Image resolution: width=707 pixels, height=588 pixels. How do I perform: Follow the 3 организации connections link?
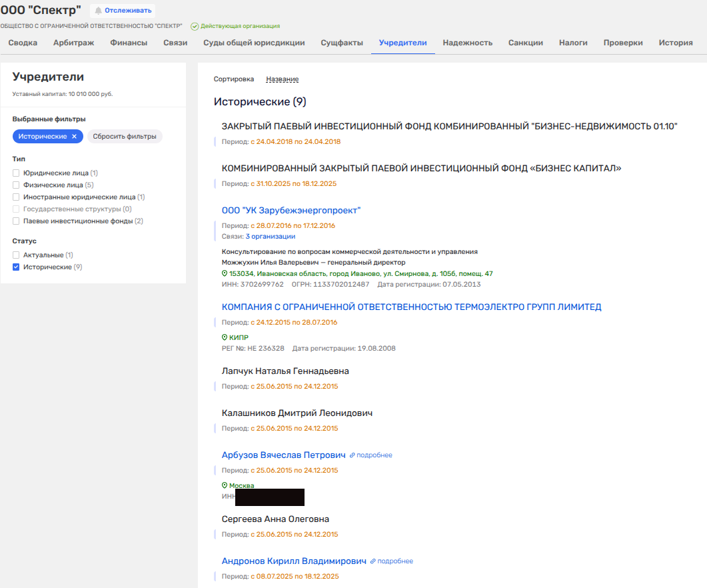coord(270,237)
